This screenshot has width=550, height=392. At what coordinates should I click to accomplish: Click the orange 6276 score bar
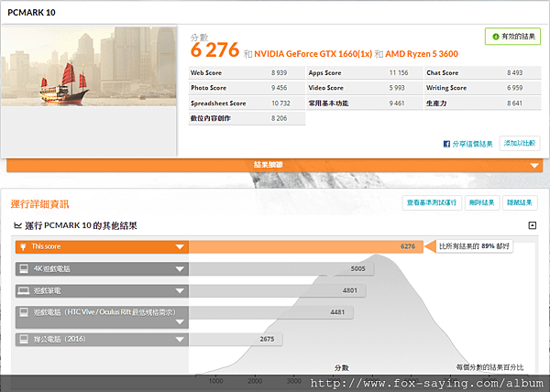(x=306, y=246)
